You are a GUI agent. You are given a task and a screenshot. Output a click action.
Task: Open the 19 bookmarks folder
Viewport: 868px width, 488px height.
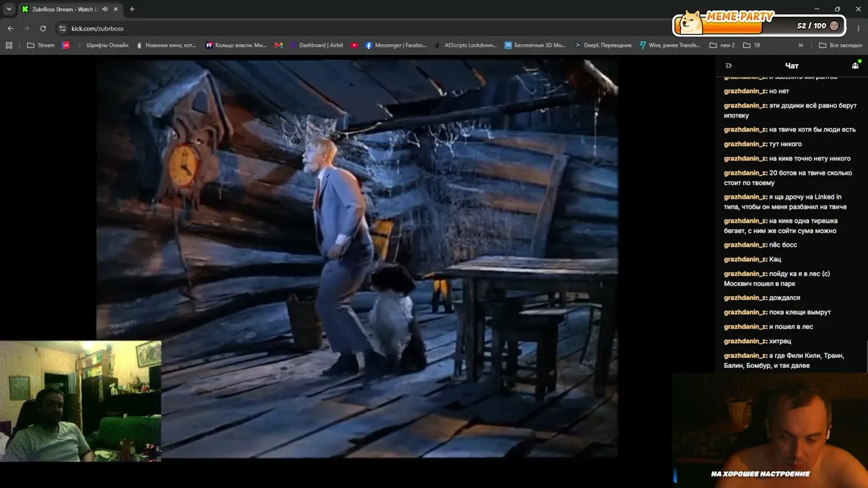pos(751,45)
